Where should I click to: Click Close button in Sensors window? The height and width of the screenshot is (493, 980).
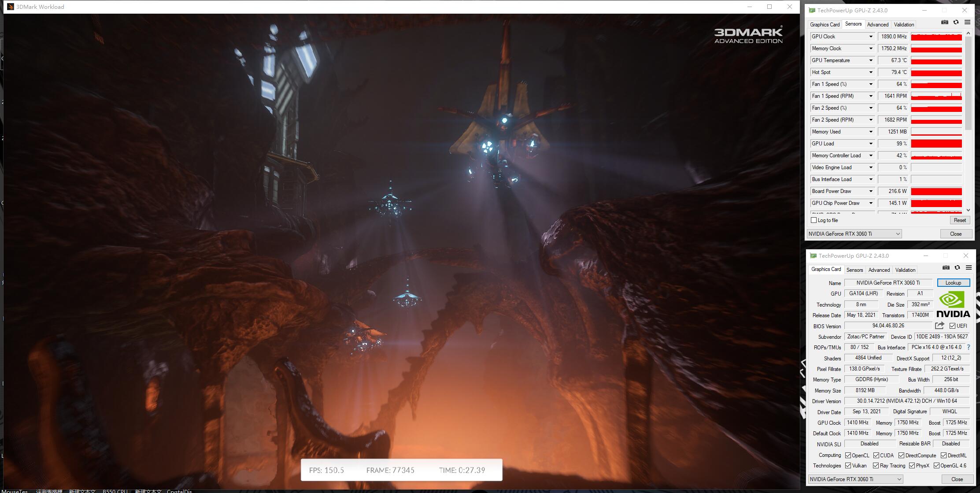956,234
